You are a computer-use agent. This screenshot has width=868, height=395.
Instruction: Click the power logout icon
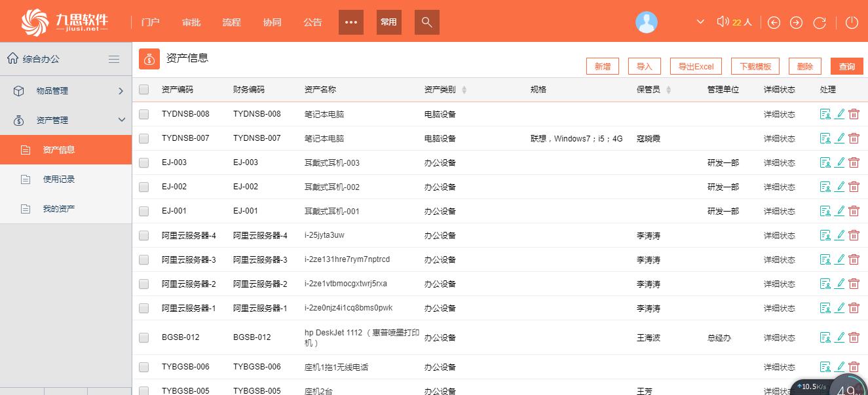[851, 23]
